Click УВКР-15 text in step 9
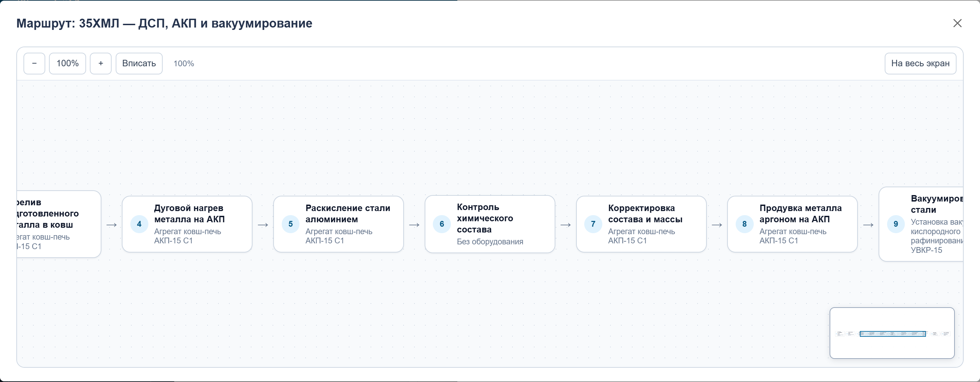 (x=926, y=250)
